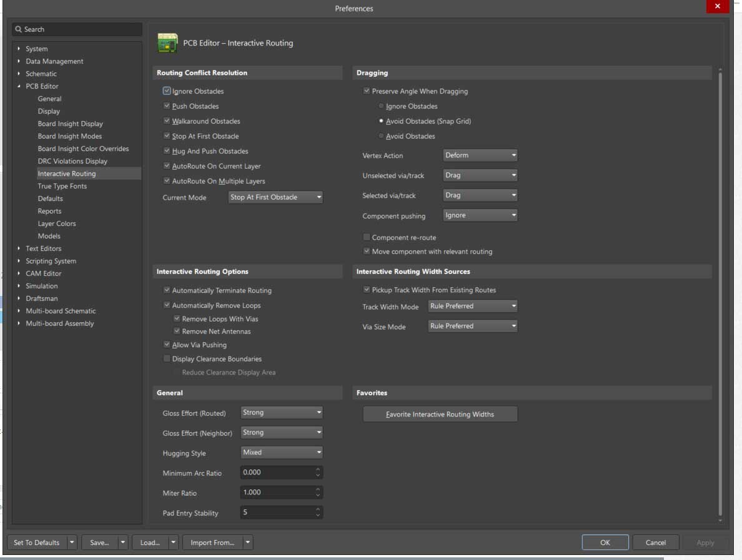The height and width of the screenshot is (560, 742).
Task: Click the Miter Ratio input field
Action: coord(275,493)
